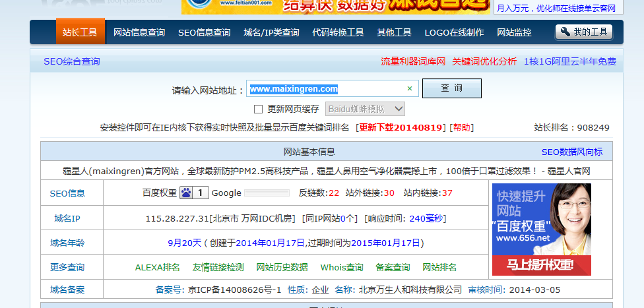Click the 帮助 link
Viewport: 644px width, 308px height.
(462, 127)
